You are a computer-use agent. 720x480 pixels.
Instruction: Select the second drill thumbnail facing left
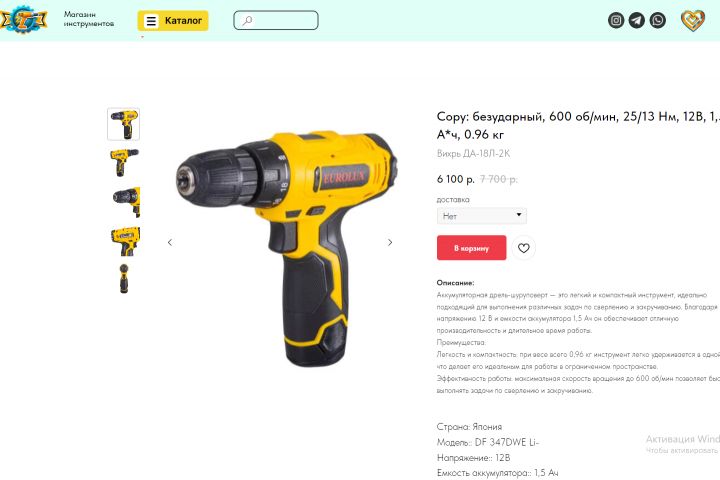click(x=124, y=163)
